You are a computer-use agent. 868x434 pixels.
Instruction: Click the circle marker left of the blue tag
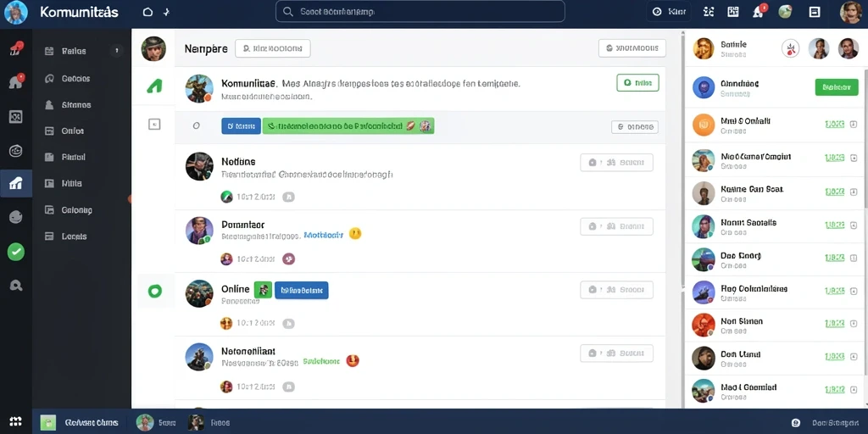196,126
